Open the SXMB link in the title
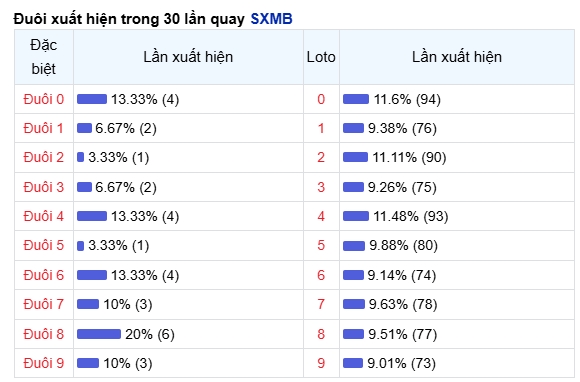The image size is (580, 382). pyautogui.click(x=272, y=19)
